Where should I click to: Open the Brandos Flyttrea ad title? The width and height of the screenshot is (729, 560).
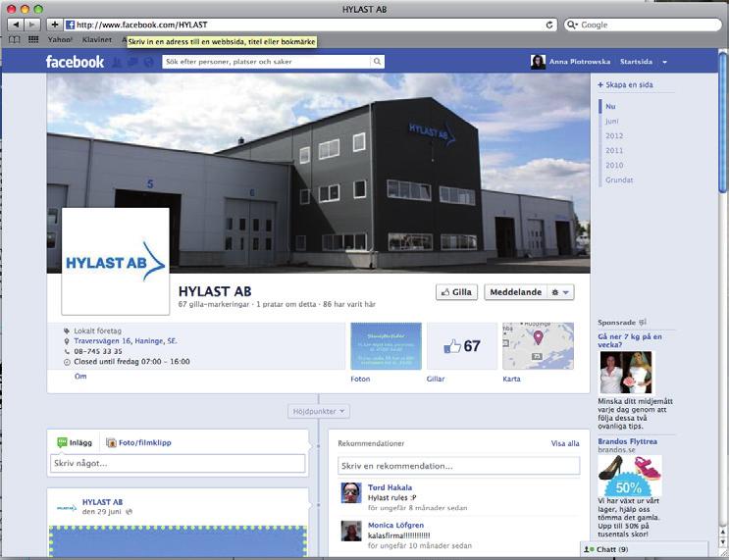[627, 441]
